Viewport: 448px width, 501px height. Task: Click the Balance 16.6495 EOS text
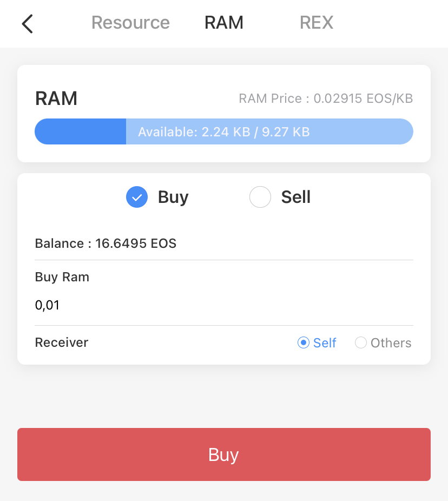106,243
